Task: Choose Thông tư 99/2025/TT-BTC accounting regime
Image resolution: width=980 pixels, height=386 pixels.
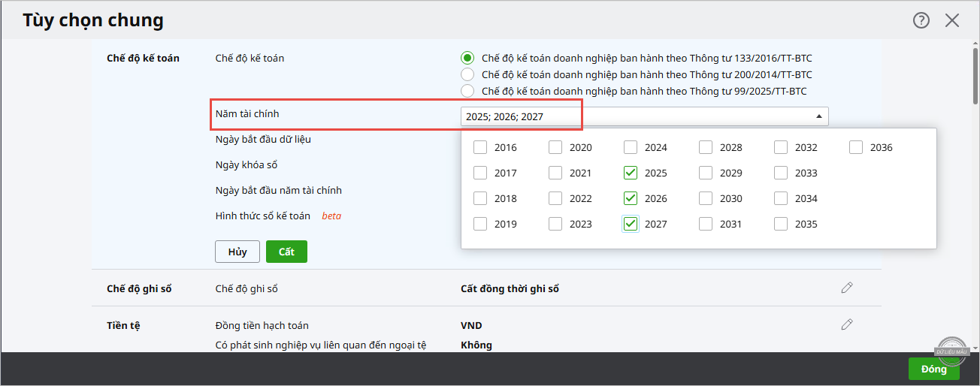Action: coord(467,91)
